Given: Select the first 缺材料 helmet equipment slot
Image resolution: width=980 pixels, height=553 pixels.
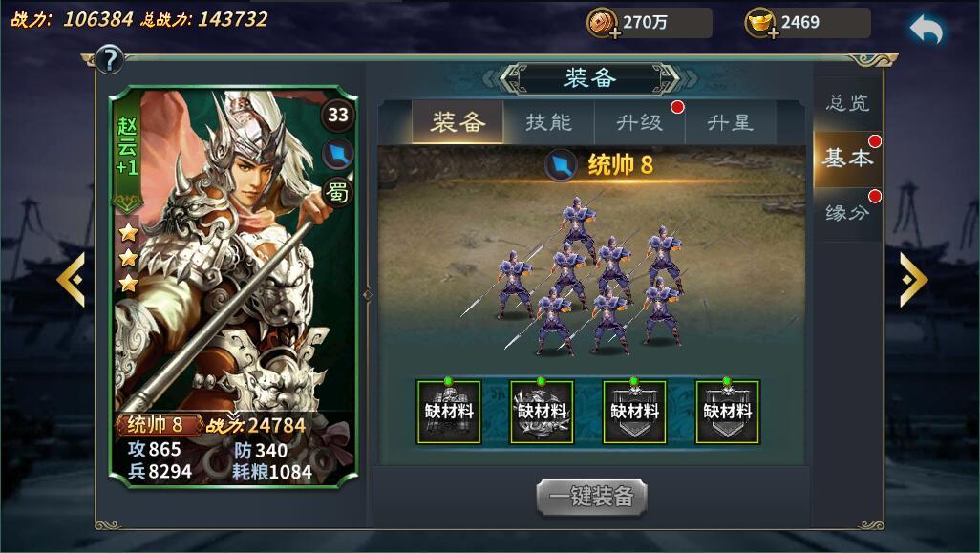Looking at the screenshot, I should (449, 412).
